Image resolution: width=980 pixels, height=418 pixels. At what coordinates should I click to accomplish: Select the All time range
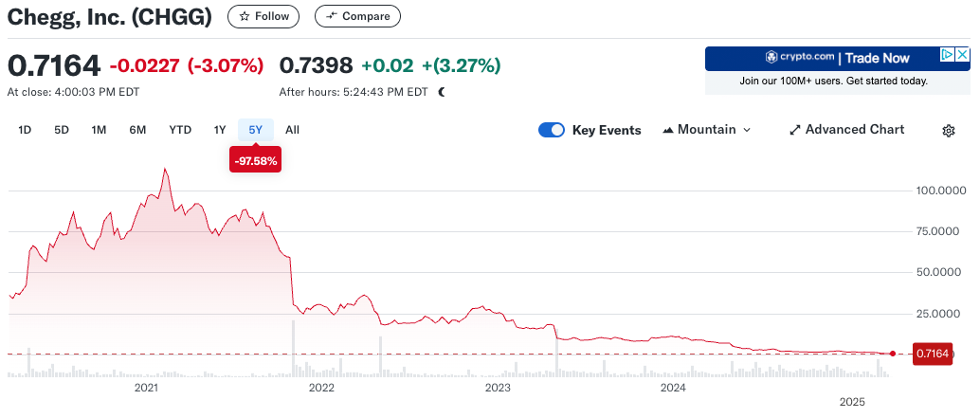292,130
